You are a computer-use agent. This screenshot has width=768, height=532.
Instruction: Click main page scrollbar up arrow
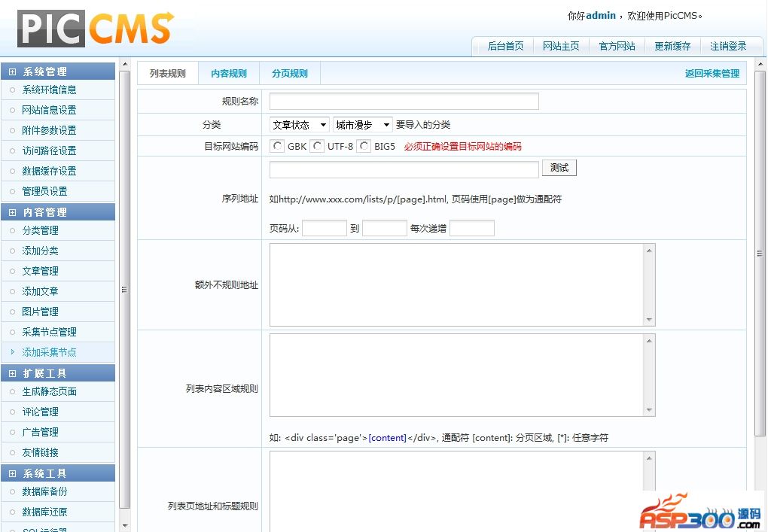(x=760, y=64)
